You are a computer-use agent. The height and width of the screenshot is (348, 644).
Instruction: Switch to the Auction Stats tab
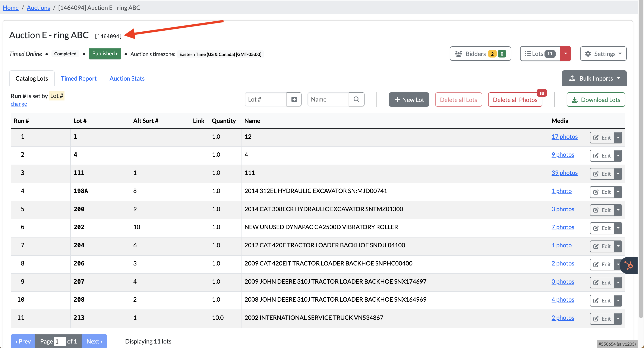tap(127, 78)
